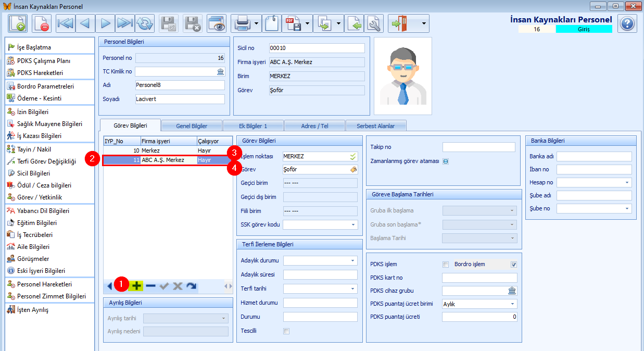The width and height of the screenshot is (644, 351).
Task: Go to the previous record
Action: point(85,23)
